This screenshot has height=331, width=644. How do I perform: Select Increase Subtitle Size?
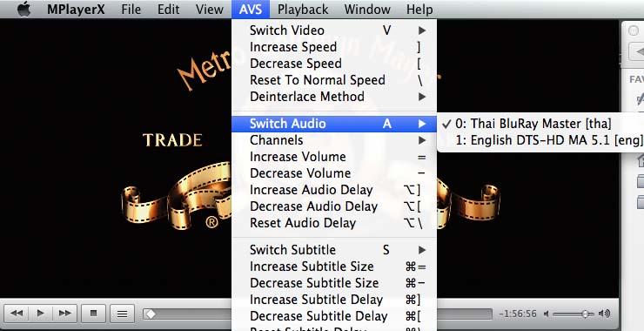(334, 267)
